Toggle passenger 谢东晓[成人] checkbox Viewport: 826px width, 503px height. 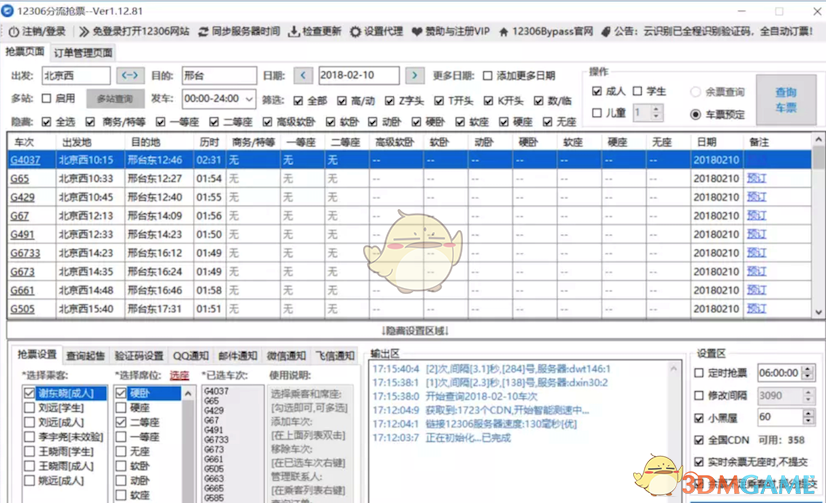29,393
